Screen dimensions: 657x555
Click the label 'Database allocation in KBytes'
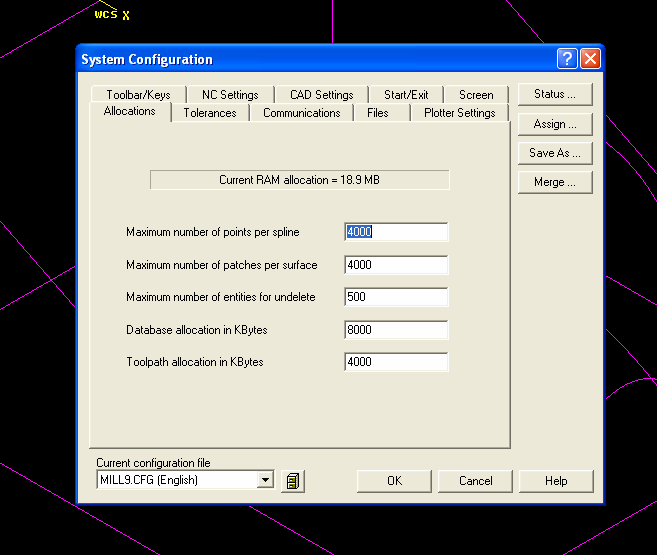197,330
